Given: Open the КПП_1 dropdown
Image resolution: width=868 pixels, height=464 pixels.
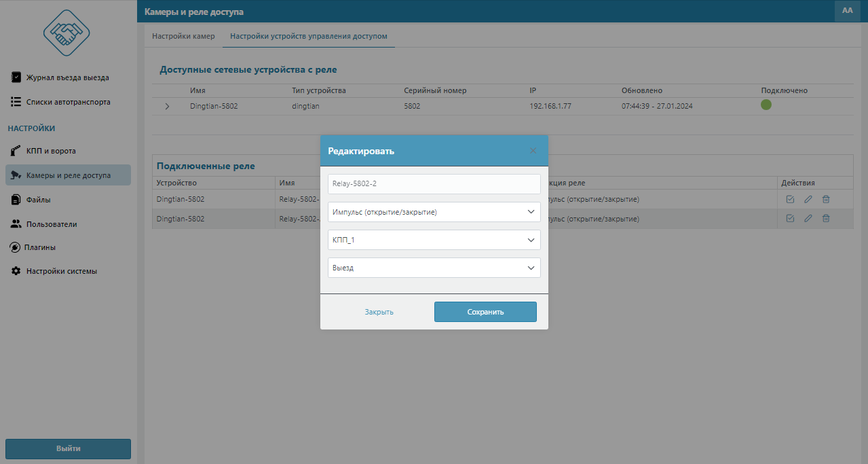Looking at the screenshot, I should click(x=434, y=240).
